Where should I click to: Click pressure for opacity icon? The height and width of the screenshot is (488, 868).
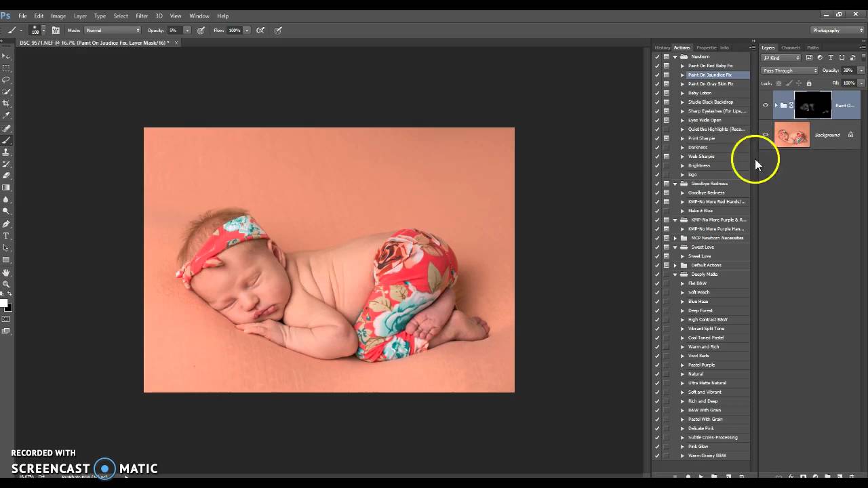[x=201, y=30]
